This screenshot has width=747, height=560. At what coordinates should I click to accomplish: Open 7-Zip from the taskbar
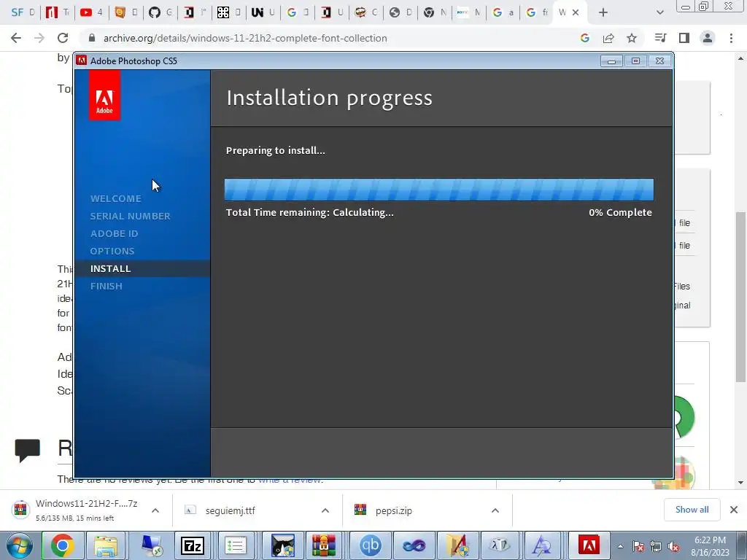tap(193, 545)
